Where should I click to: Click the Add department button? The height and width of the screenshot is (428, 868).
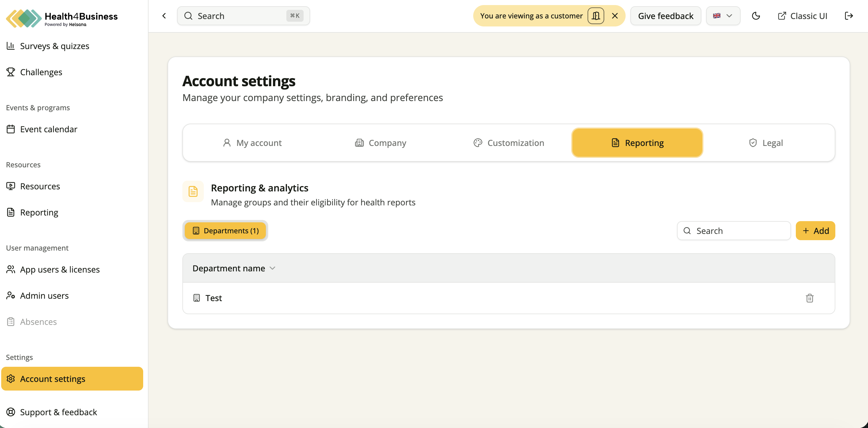[x=815, y=231]
